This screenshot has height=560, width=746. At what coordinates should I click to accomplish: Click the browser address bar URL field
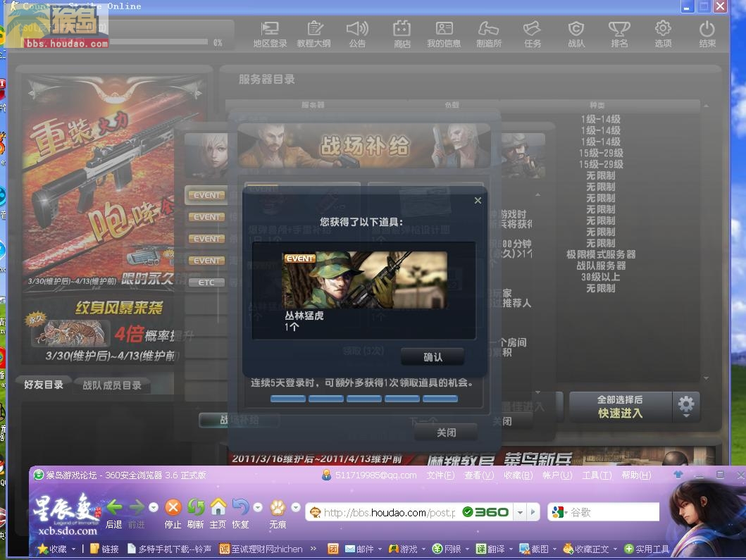coord(389,512)
